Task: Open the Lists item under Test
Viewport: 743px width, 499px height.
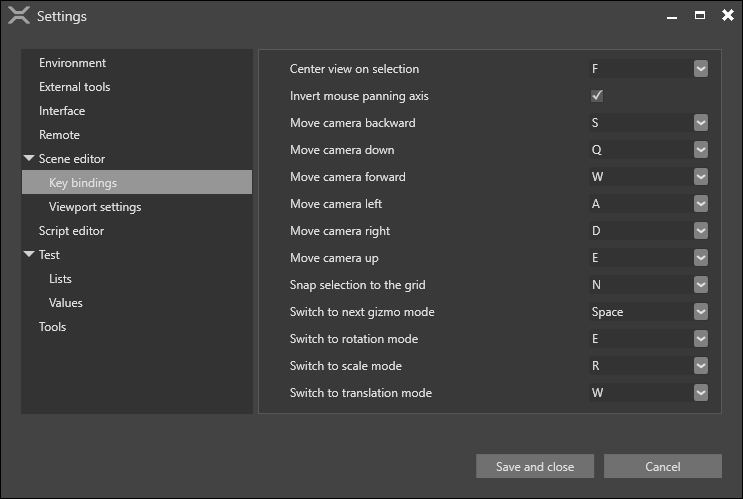Action: click(x=60, y=279)
